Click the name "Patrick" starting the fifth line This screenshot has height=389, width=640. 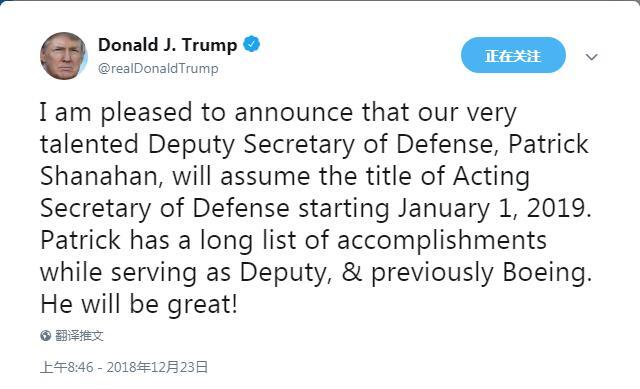(80, 240)
